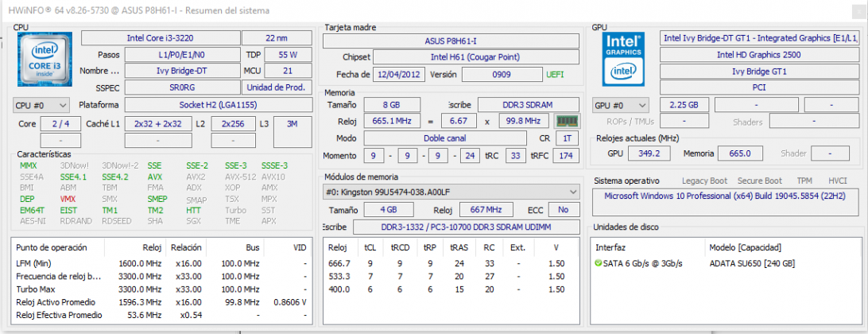This screenshot has width=868, height=334.
Task: Open the CPU #0 selector dropdown
Action: pos(41,105)
